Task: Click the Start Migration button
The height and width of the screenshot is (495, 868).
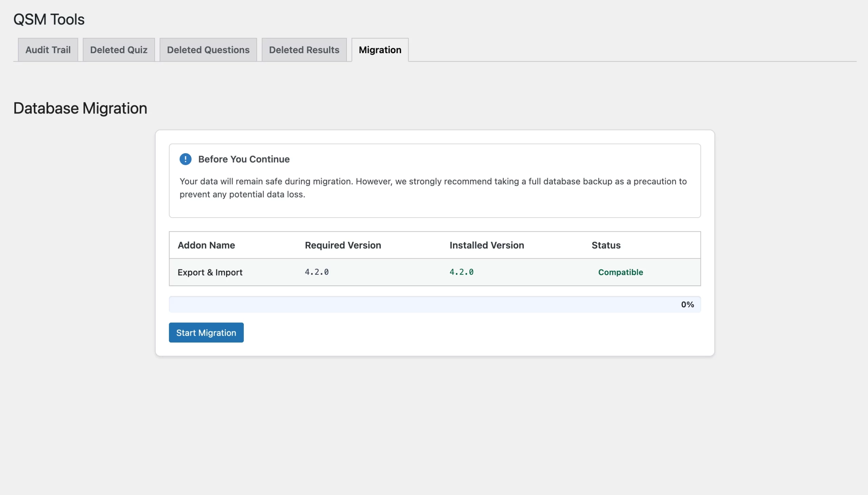Action: coord(206,332)
